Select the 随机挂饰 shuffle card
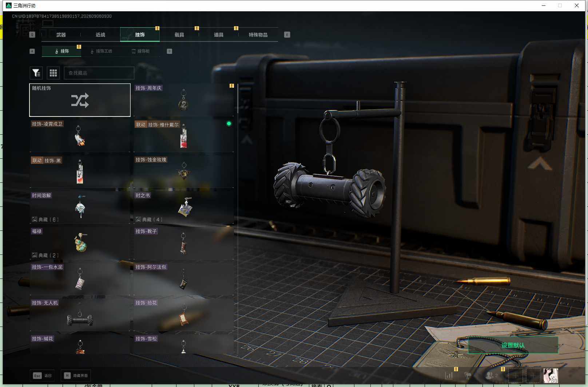Viewport: 588px width, 387px height. [80, 100]
